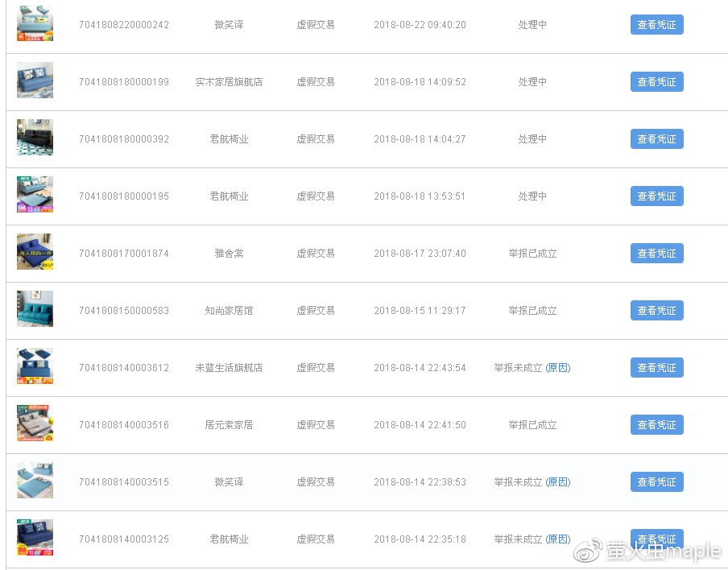
Task: Click timestamp 2018-08-18 14:09:52
Action: point(420,81)
